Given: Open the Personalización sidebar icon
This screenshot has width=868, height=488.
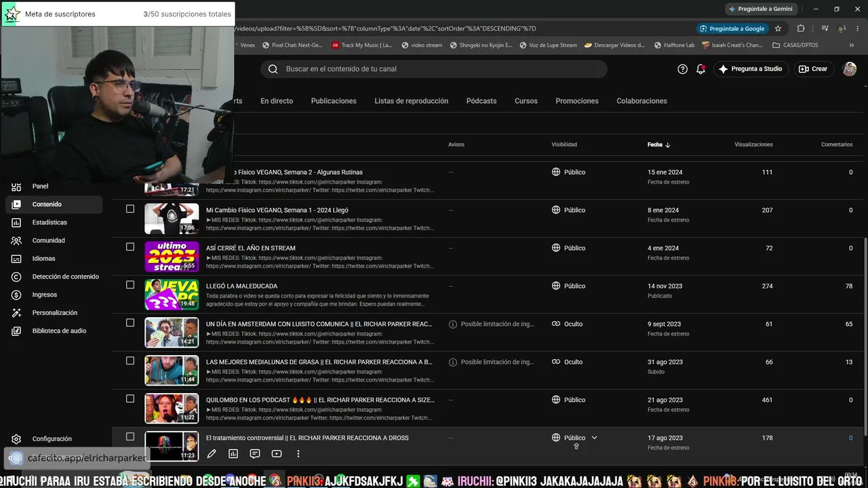Looking at the screenshot, I should click(17, 312).
